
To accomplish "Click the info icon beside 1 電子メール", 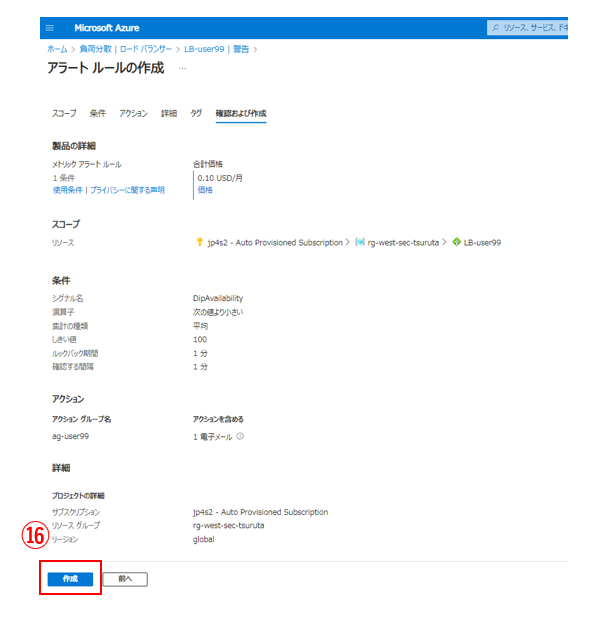I will click(240, 436).
